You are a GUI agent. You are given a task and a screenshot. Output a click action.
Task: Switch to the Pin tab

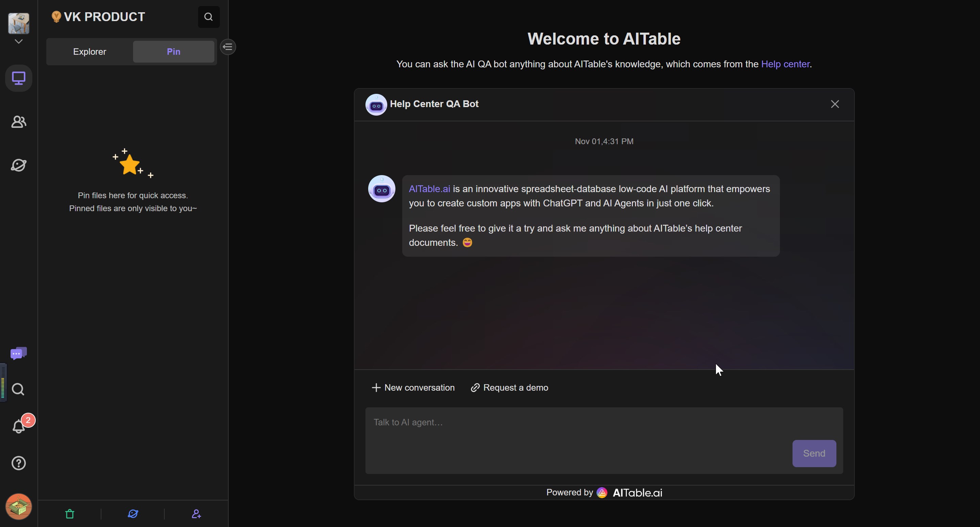[x=173, y=51]
